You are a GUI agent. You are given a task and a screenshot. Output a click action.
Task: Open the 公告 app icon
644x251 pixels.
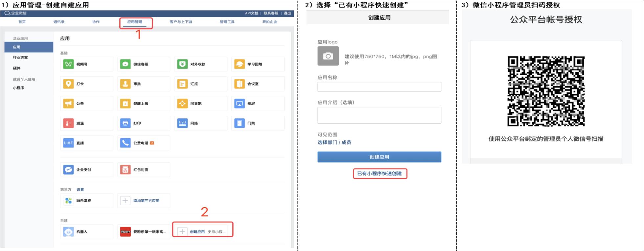coord(68,103)
